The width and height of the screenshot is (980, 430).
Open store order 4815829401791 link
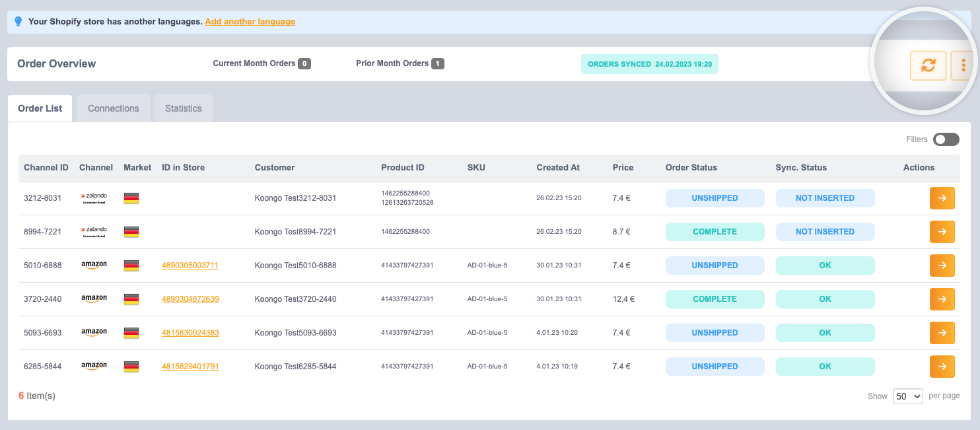[x=190, y=367]
